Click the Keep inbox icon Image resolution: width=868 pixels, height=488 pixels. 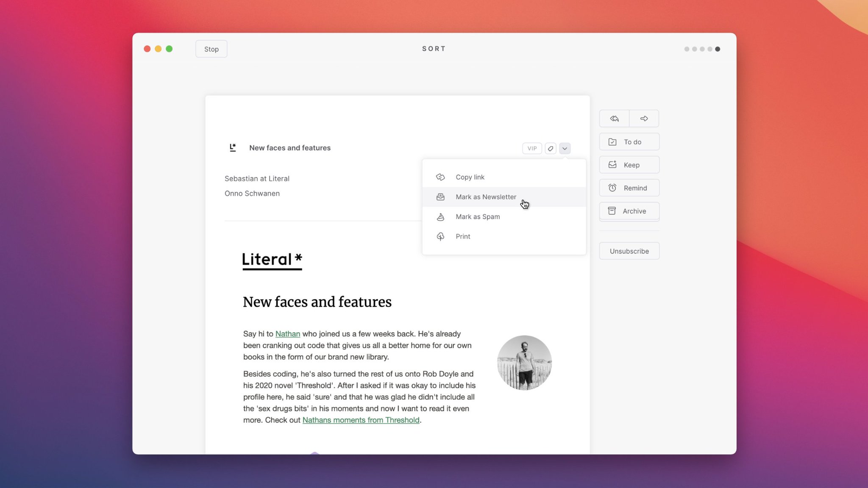point(612,165)
